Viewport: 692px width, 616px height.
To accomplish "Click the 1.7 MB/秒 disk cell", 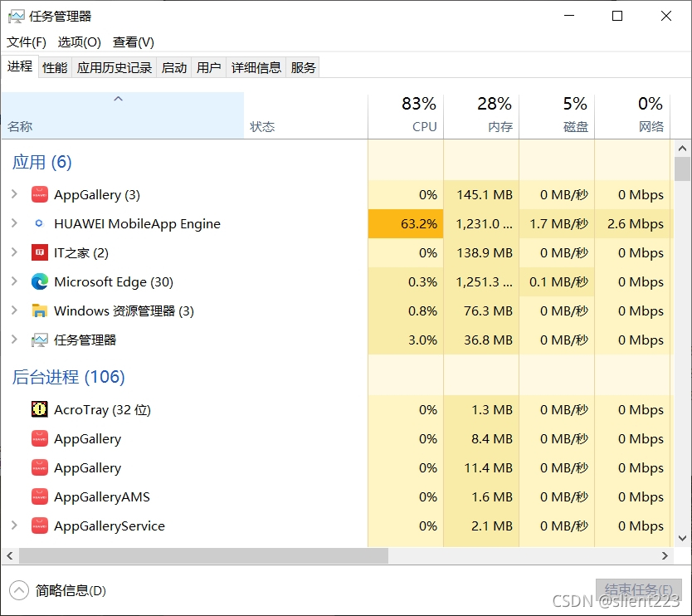I will [557, 224].
